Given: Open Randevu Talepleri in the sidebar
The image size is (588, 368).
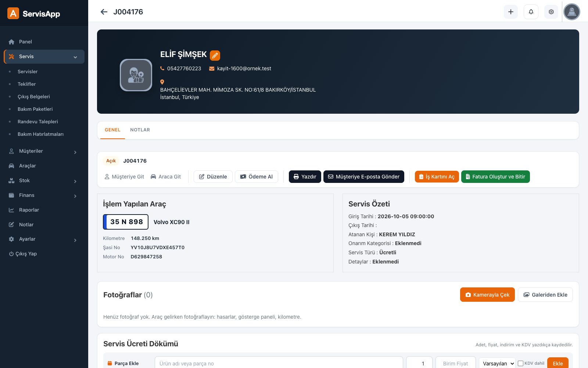Looking at the screenshot, I should coord(38,121).
